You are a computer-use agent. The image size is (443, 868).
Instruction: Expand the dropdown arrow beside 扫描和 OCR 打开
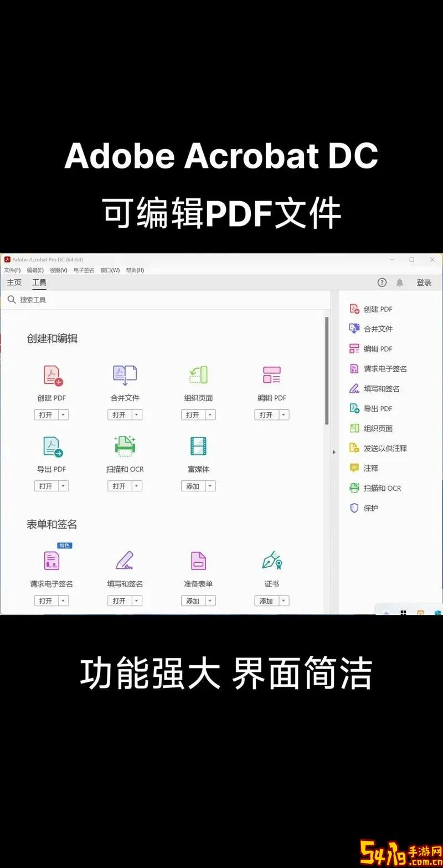(137, 486)
